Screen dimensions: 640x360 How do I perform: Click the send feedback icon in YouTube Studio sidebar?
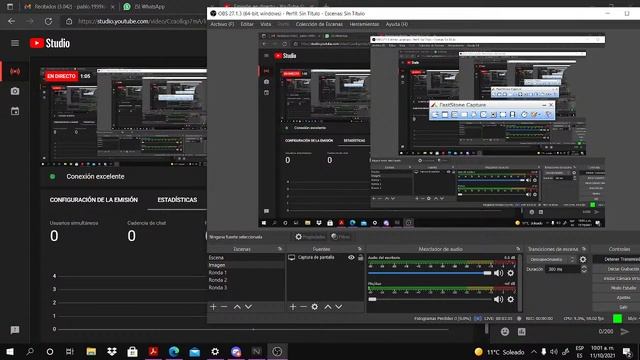pos(15,330)
